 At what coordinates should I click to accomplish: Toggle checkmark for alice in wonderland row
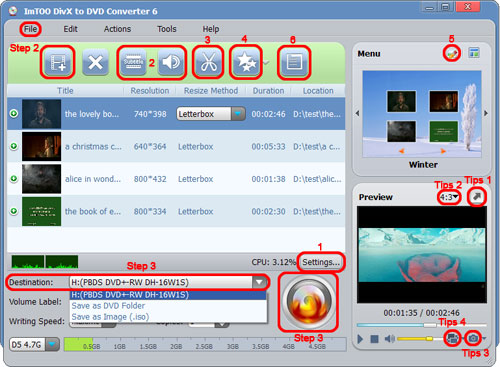click(14, 179)
